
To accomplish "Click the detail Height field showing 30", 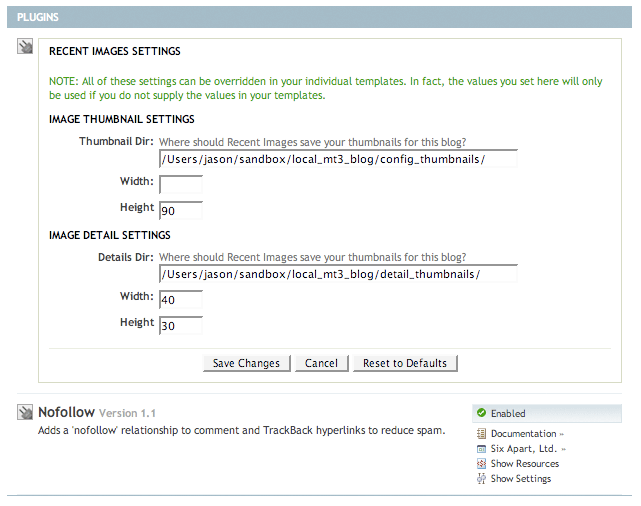I will point(181,324).
